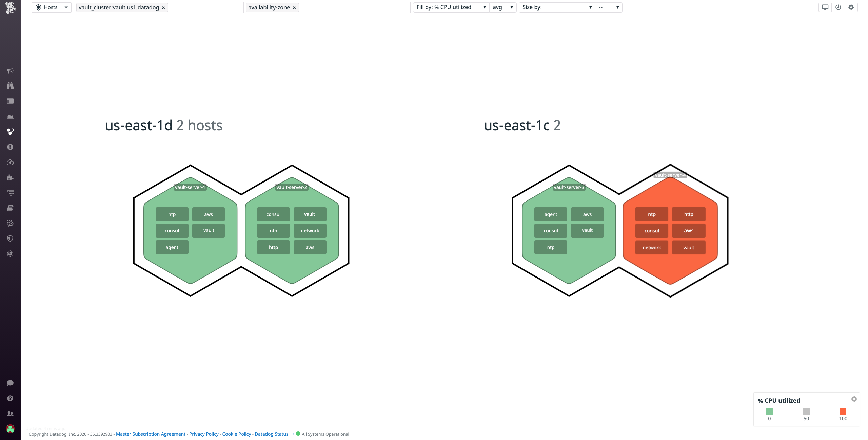Open the Monitors alert icon in sidebar
This screenshot has width=868, height=440.
pos(10,147)
